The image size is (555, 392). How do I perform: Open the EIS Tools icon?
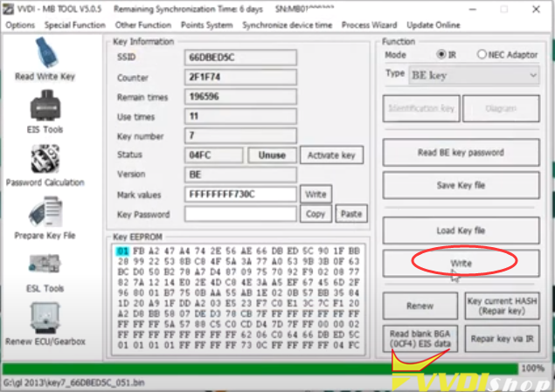[x=45, y=112]
